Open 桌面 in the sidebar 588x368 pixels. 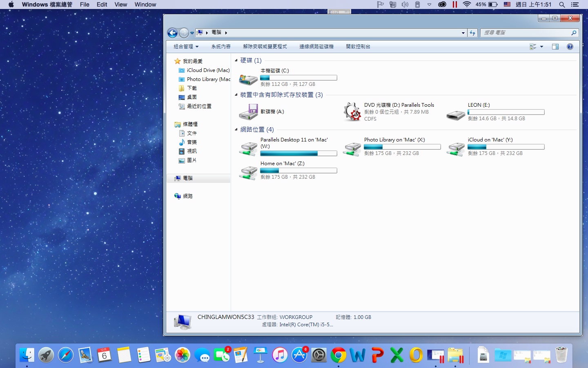pos(188,97)
